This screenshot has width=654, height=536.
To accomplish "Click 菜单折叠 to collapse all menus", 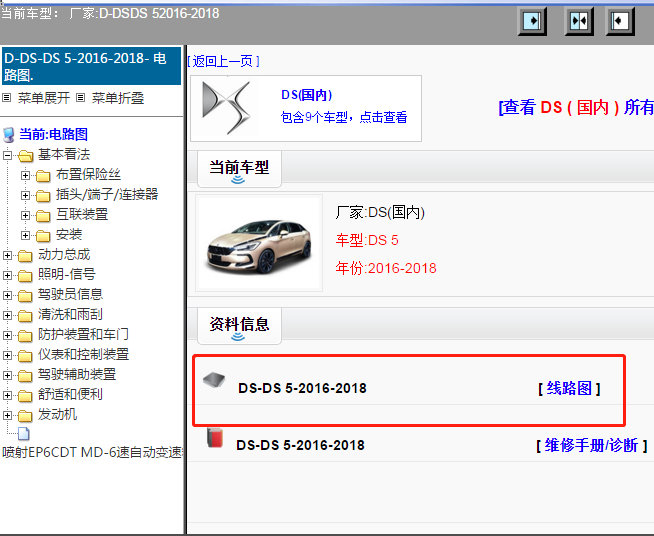I will tap(117, 98).
